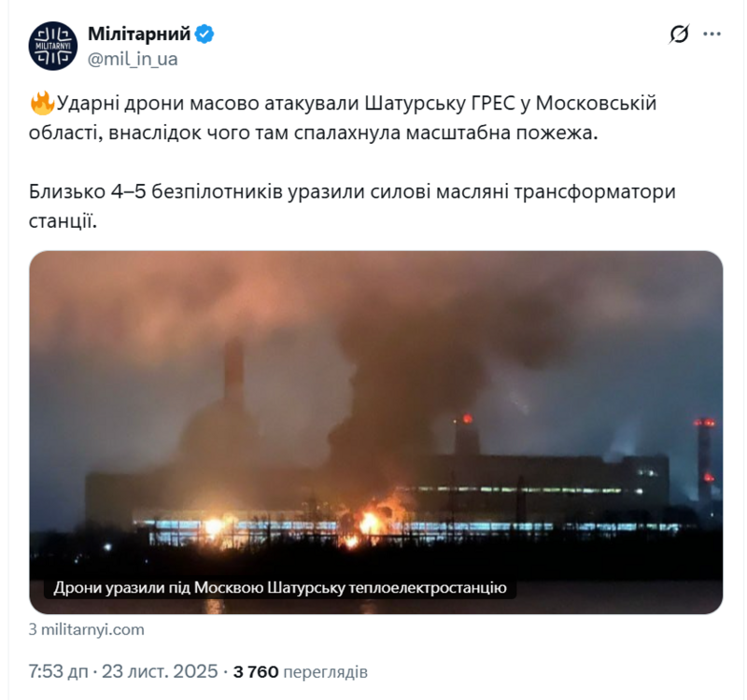Select the tweet's first paragraph about Шатурську ГРЕС
This screenshot has width=747, height=700.
coord(343,118)
